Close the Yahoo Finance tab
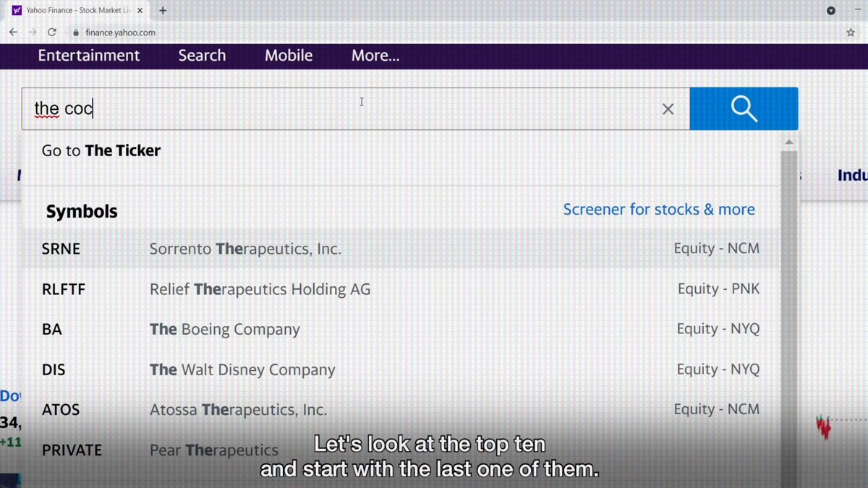 tap(140, 11)
